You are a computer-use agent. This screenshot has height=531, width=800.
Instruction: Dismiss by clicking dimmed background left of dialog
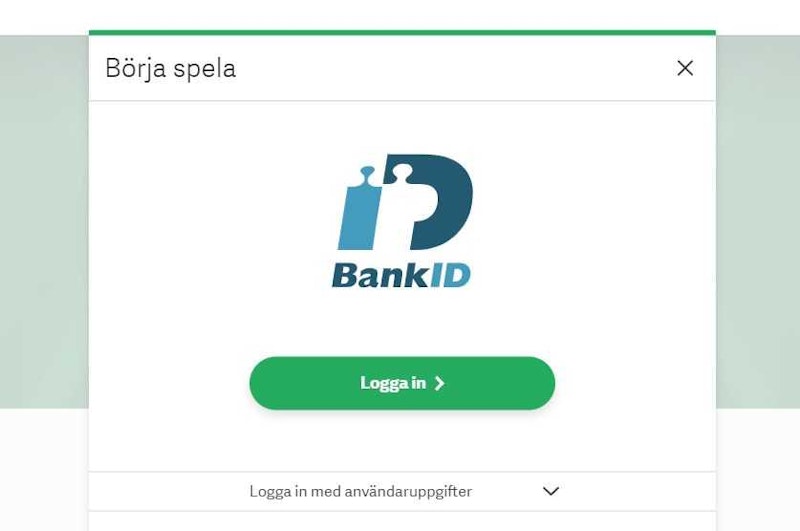(x=44, y=222)
